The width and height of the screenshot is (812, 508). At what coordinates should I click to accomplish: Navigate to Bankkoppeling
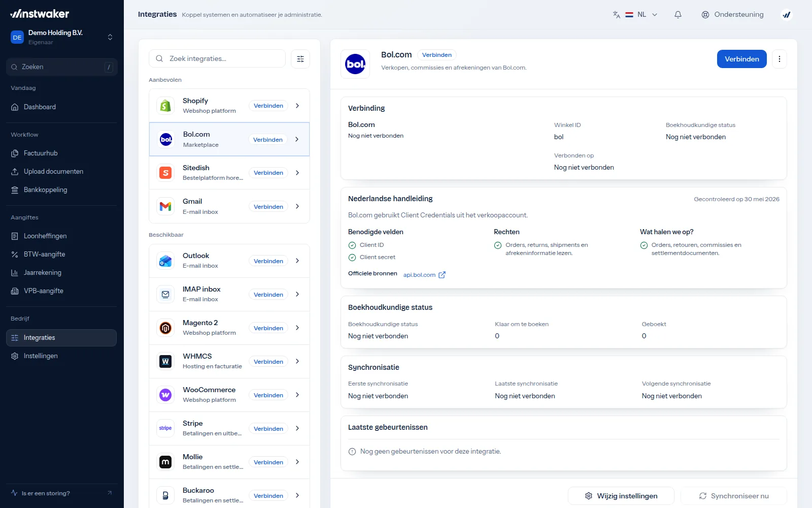point(61,190)
